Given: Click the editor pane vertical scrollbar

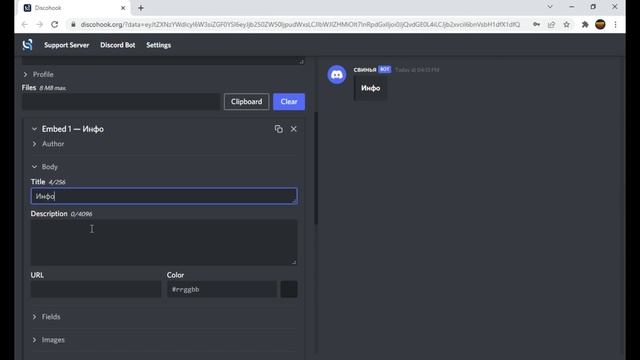Looking at the screenshot, I should coord(316,167).
